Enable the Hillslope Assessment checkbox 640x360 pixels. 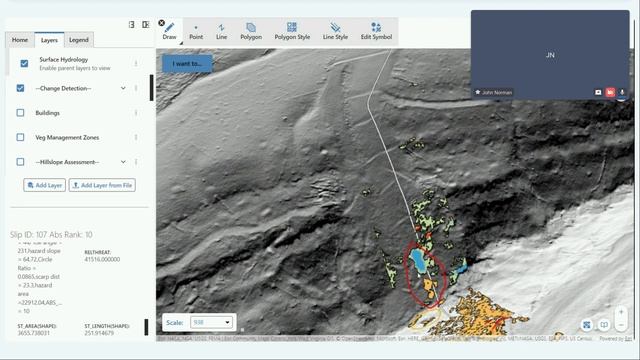20,162
